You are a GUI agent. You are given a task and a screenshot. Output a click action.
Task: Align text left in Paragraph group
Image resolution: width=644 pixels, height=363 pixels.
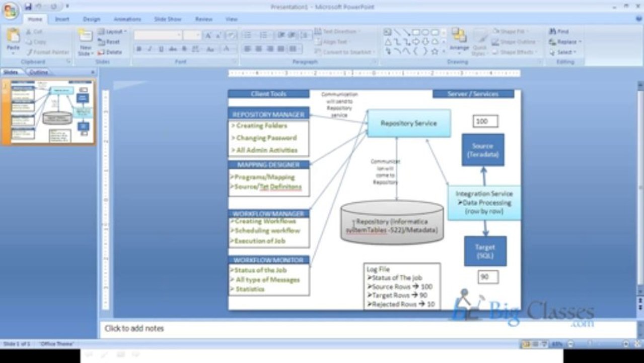pos(247,49)
